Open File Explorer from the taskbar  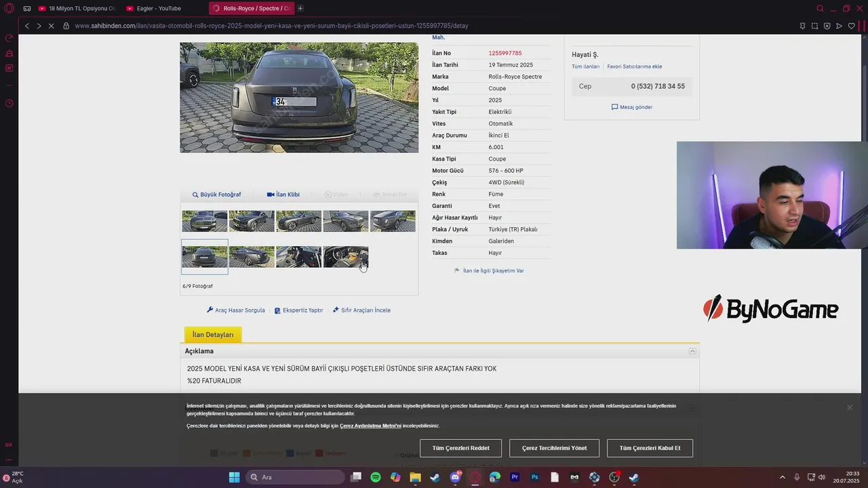(x=415, y=477)
